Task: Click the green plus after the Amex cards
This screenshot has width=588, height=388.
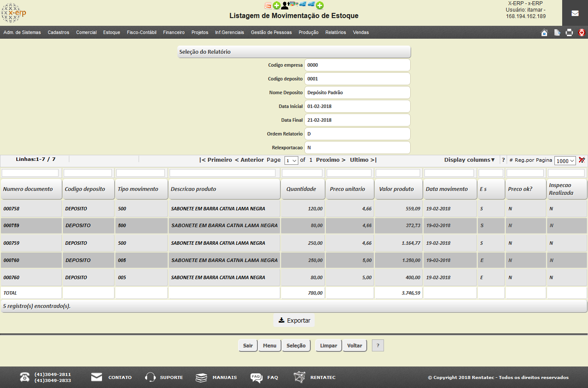Action: (x=320, y=6)
